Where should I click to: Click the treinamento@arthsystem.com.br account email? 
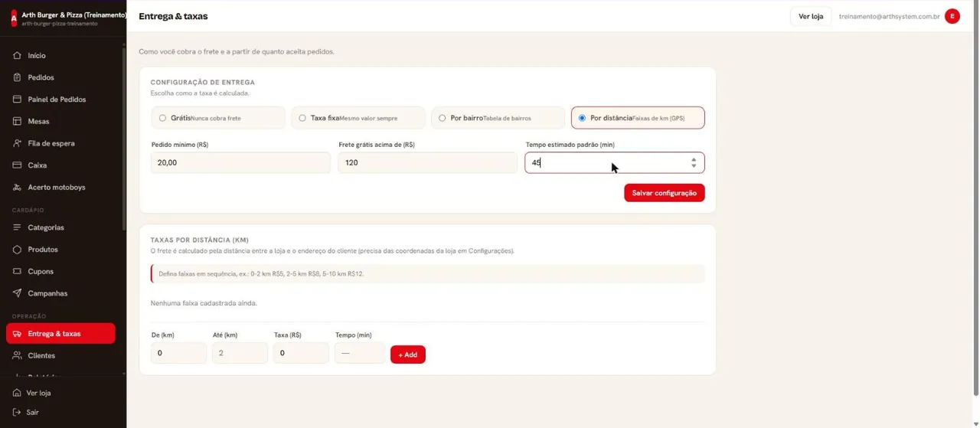click(x=889, y=16)
